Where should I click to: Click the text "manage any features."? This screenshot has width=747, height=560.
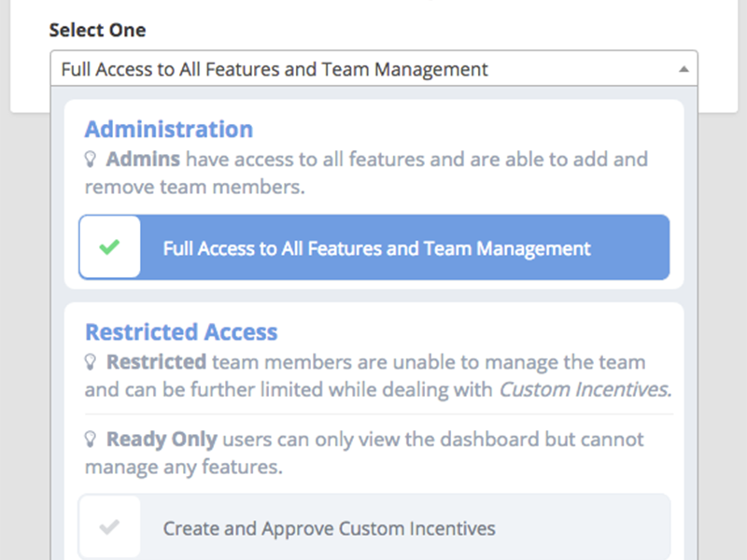(183, 466)
